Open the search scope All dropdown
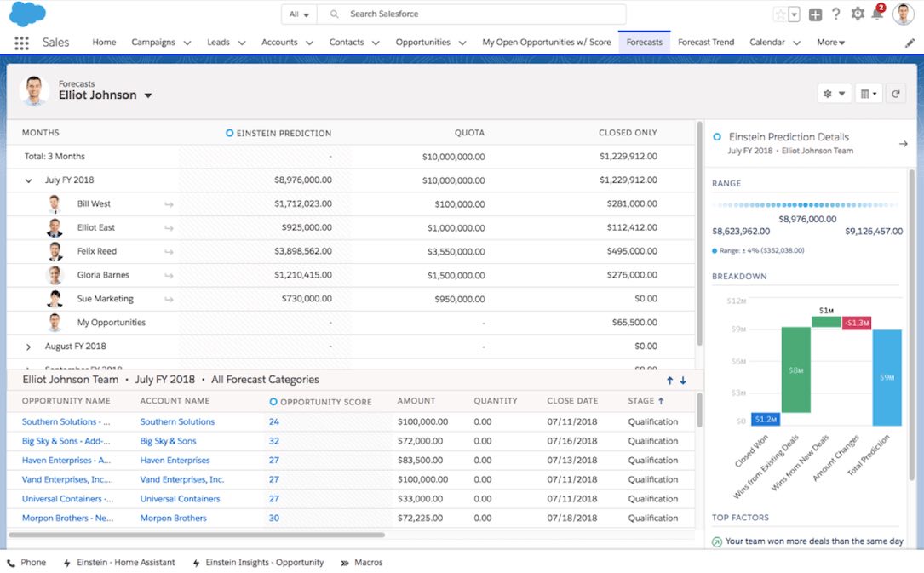The width and height of the screenshot is (924, 573). pos(299,14)
